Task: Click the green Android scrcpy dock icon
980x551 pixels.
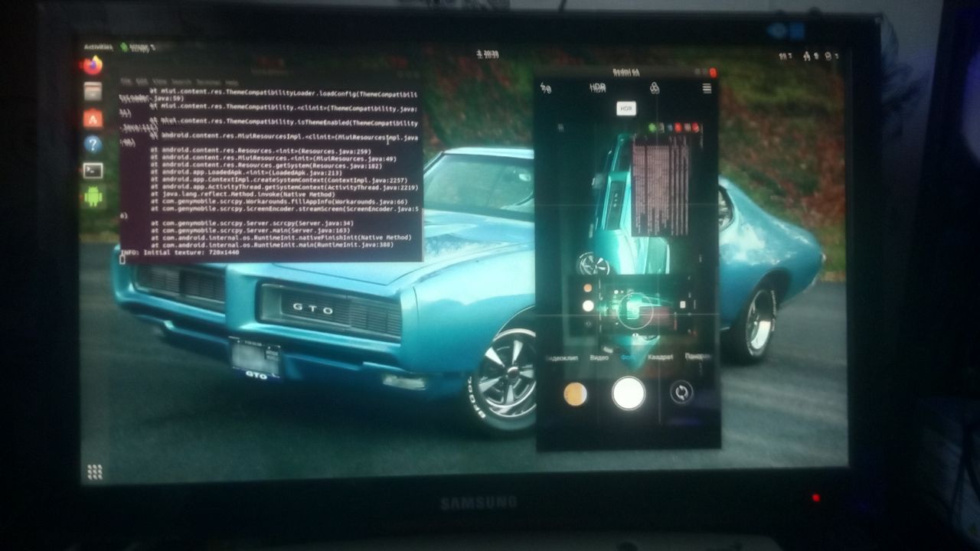Action: (x=93, y=197)
